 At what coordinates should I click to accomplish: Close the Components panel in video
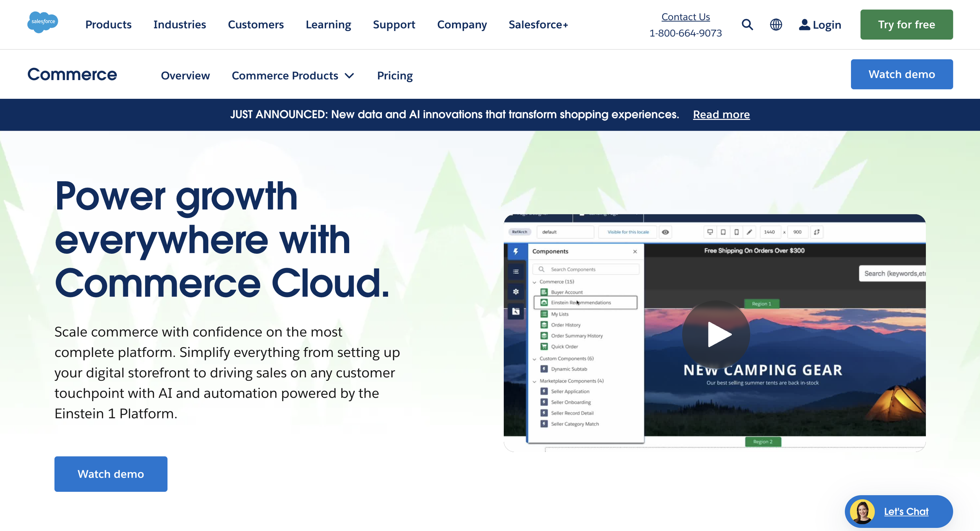click(635, 251)
